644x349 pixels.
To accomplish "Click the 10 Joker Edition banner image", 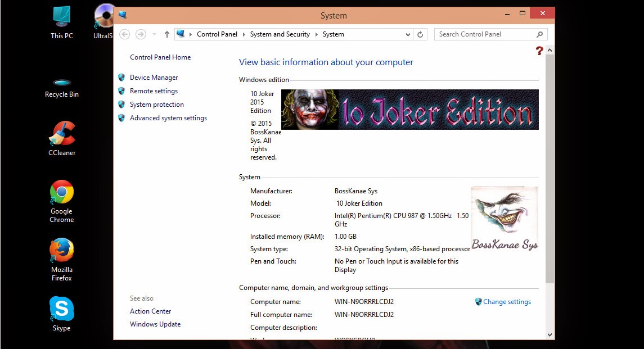I will tap(410, 110).
